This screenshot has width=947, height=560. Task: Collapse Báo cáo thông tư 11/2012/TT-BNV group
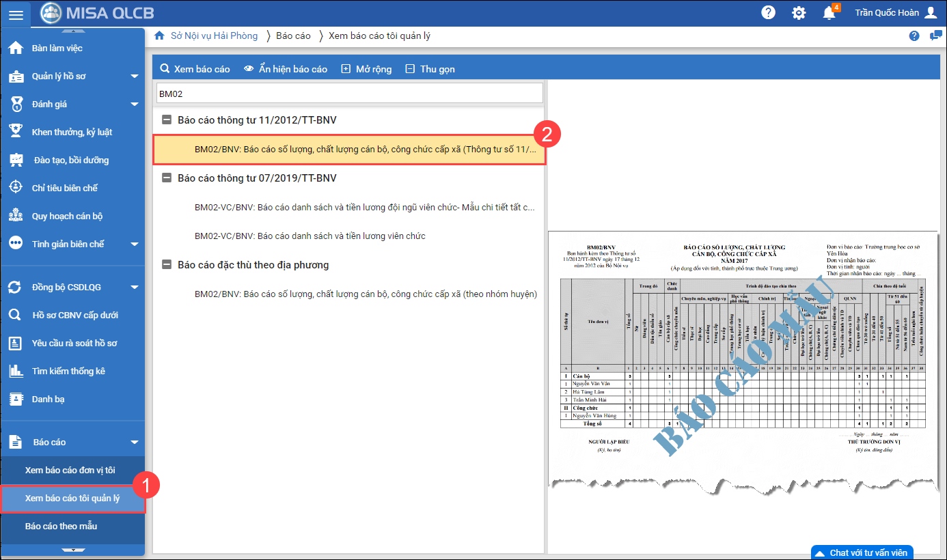[x=166, y=120]
